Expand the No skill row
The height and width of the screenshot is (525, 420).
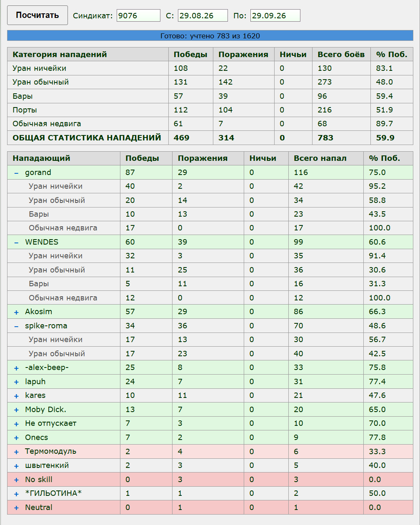point(16,480)
